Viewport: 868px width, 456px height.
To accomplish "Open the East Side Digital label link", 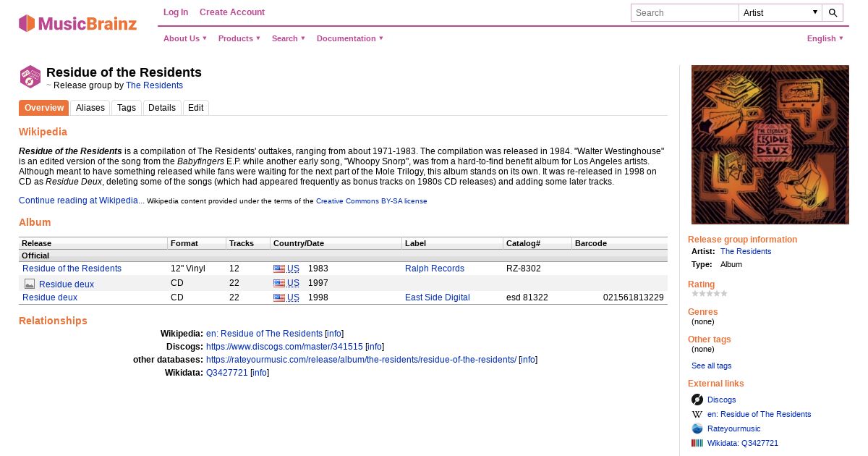I will [438, 297].
